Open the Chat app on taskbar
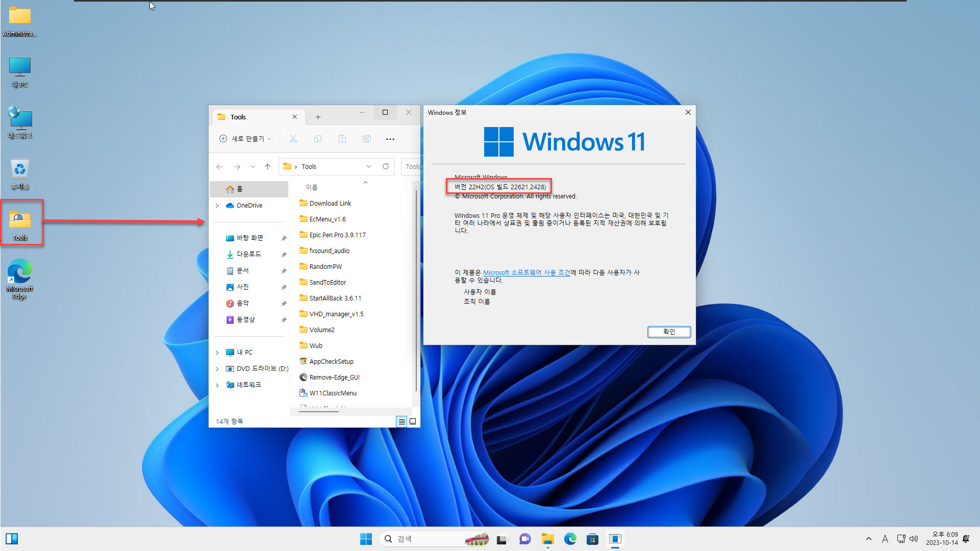The image size is (980, 551). pos(525,539)
